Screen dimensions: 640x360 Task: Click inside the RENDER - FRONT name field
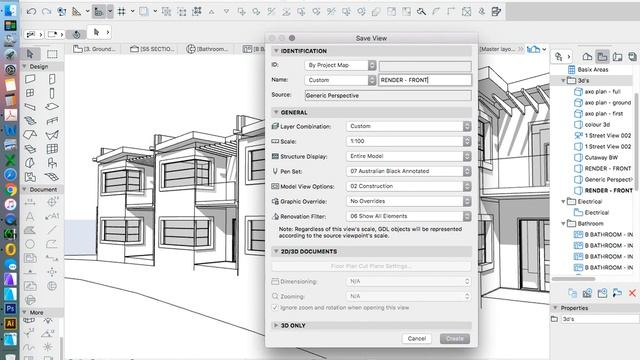[425, 80]
